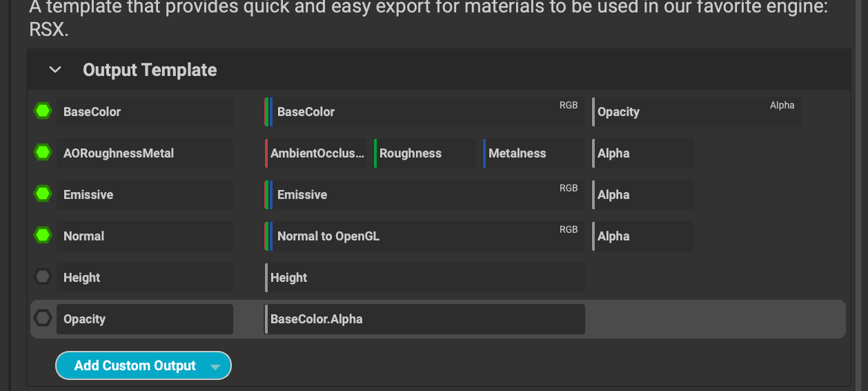This screenshot has height=391, width=868.
Task: Click the Add Custom Output button
Action: [135, 366]
